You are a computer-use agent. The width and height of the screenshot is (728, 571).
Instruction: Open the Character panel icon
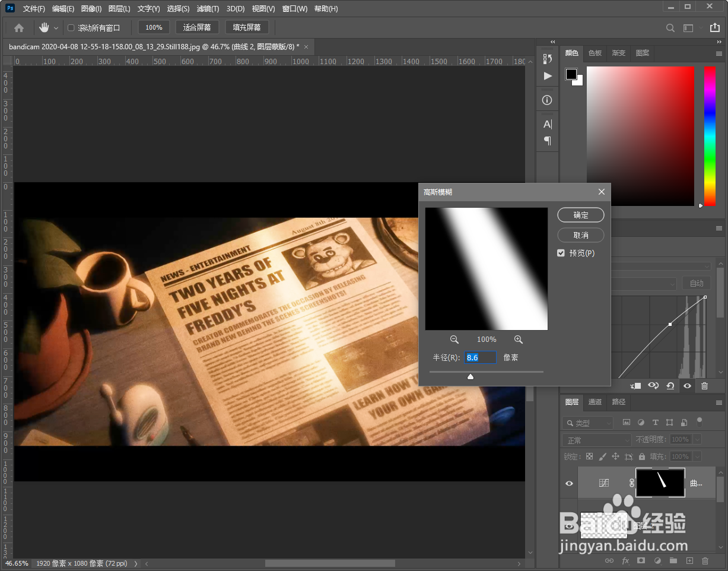[548, 124]
